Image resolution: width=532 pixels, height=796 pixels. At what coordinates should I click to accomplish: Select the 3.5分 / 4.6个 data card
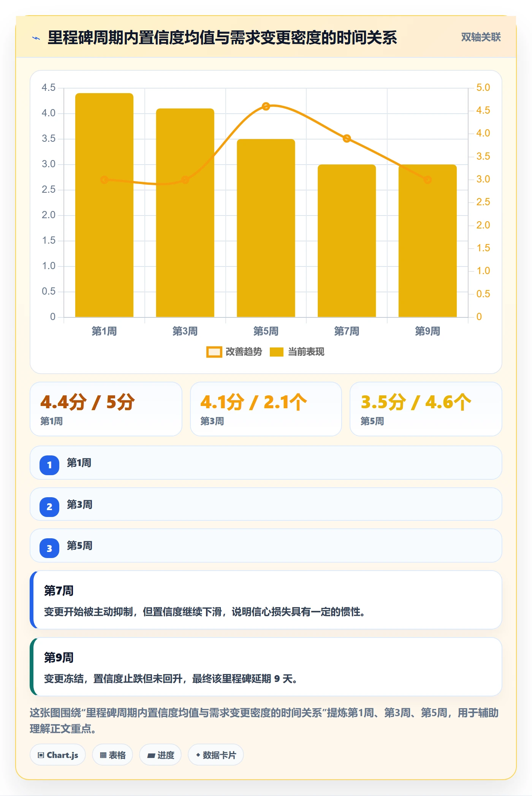click(426, 409)
